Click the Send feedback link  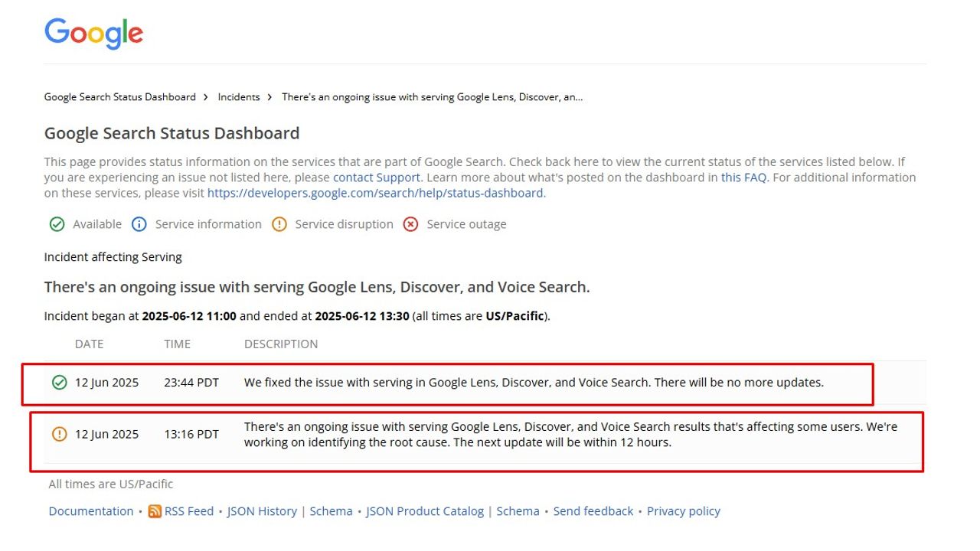click(x=593, y=511)
